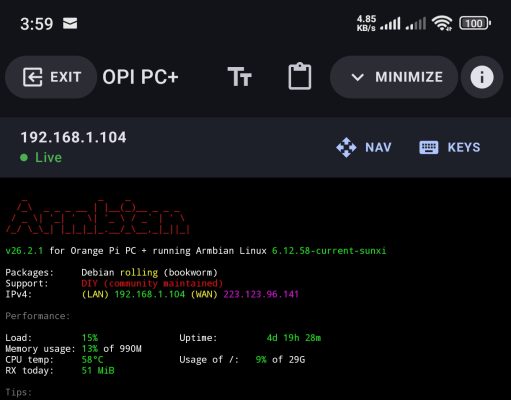Open the text size (Tt) option
Viewport: 511px width, 400px height.
(x=239, y=77)
